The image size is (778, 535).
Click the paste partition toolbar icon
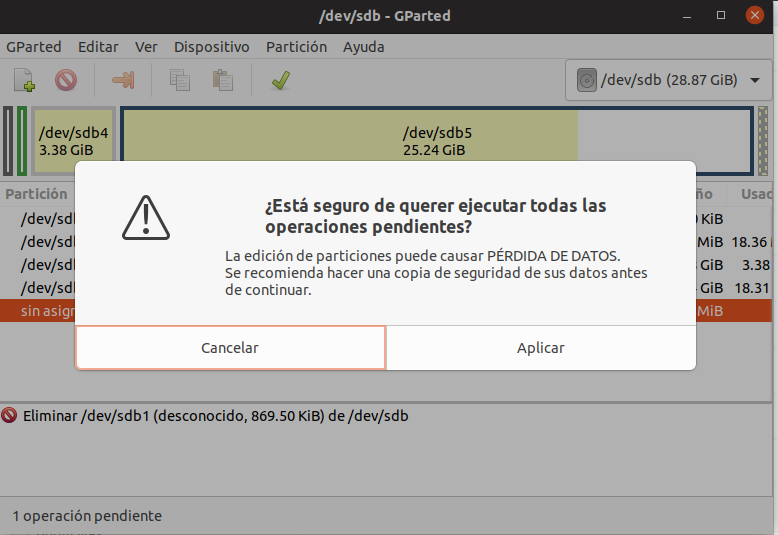click(223, 80)
